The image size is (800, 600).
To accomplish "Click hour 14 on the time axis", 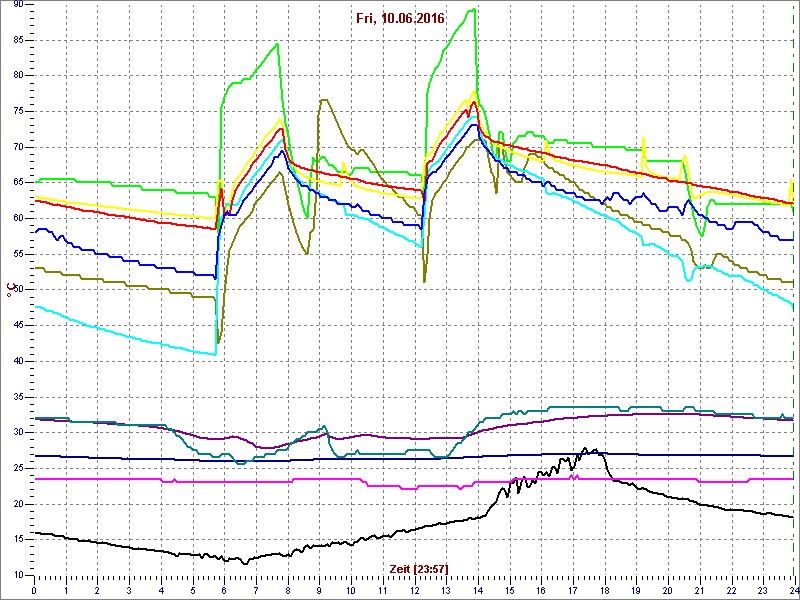I will [478, 589].
